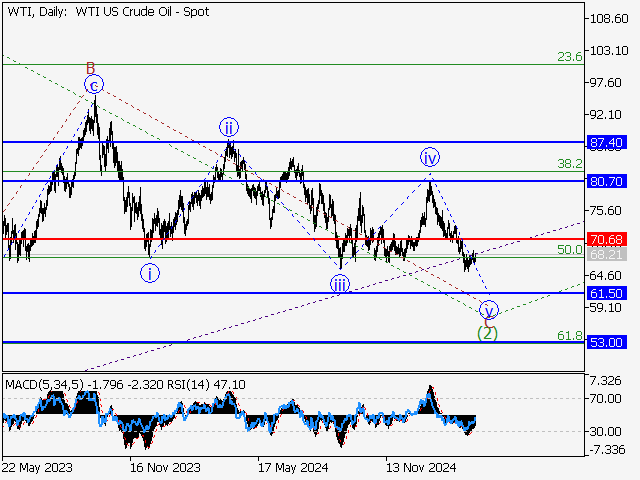Select the 80.70 price level tag
The width and height of the screenshot is (640, 480).
[607, 181]
